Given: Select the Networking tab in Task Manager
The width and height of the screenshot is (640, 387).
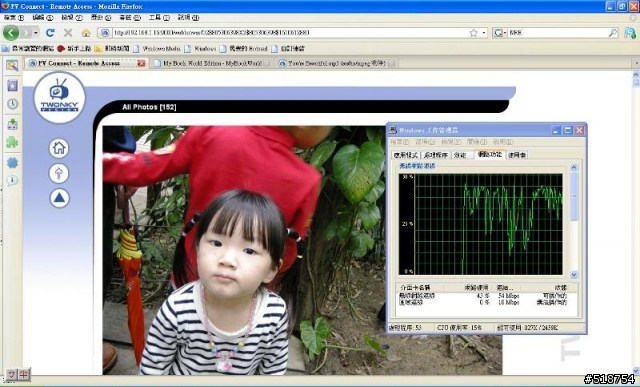Looking at the screenshot, I should click(490, 154).
